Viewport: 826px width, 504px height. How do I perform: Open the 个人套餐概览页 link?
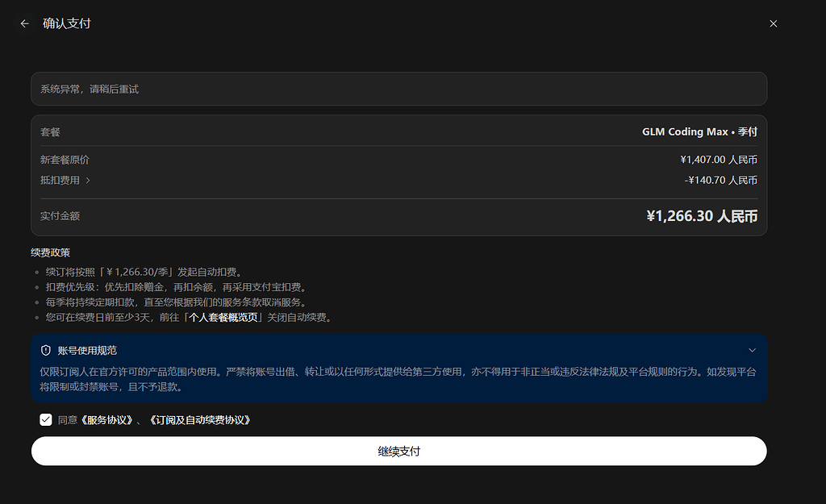[x=224, y=318]
